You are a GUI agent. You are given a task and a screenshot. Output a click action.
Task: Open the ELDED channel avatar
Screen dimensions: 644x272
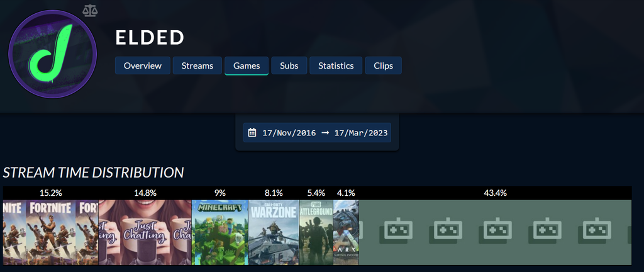pos(53,54)
